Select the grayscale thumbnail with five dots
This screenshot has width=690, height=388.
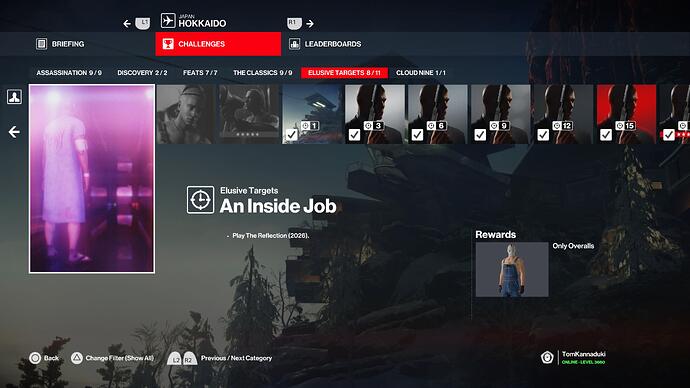tap(249, 114)
